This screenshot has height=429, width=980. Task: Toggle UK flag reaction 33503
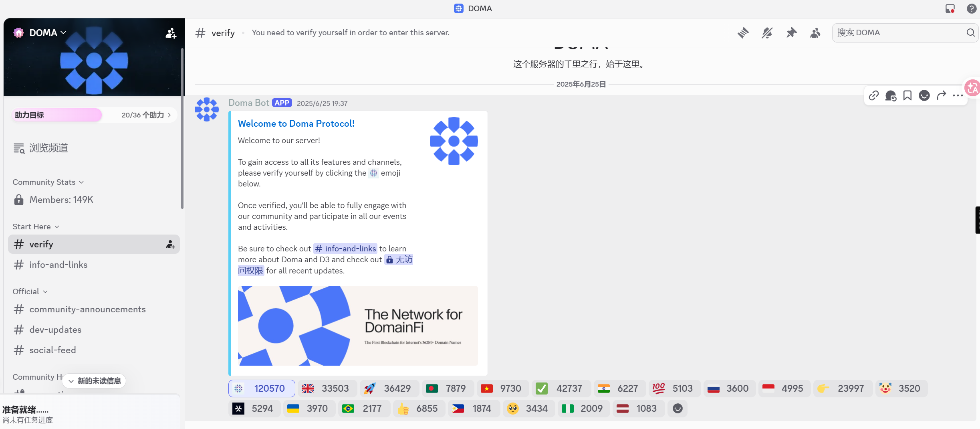327,389
